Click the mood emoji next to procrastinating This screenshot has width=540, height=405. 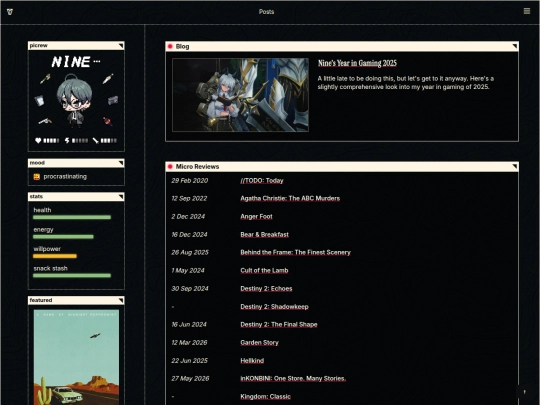point(37,177)
